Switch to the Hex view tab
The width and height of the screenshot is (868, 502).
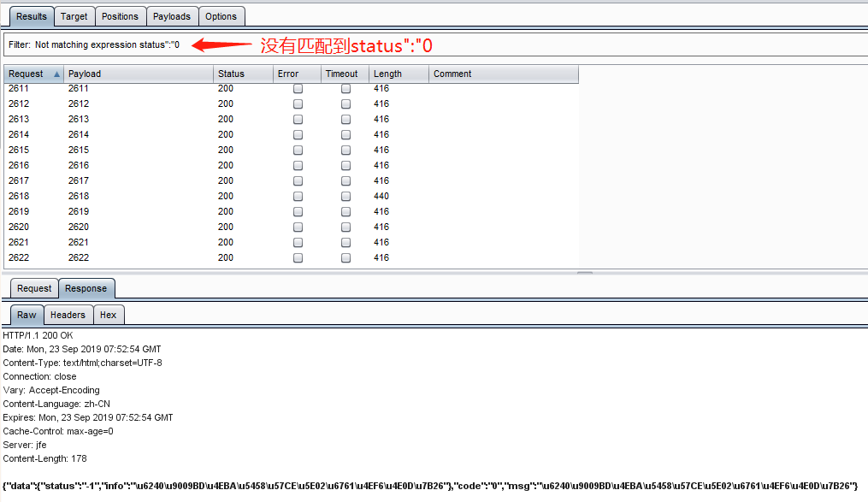[109, 315]
